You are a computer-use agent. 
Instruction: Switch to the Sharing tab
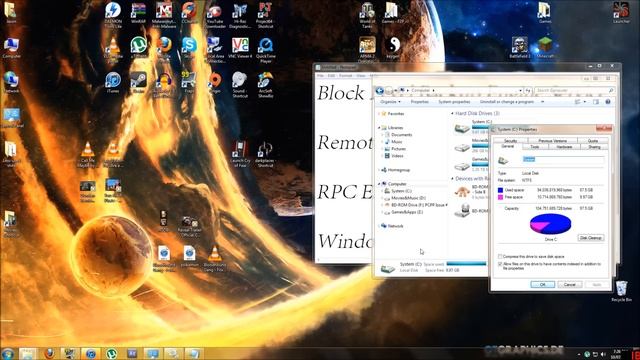click(x=594, y=147)
